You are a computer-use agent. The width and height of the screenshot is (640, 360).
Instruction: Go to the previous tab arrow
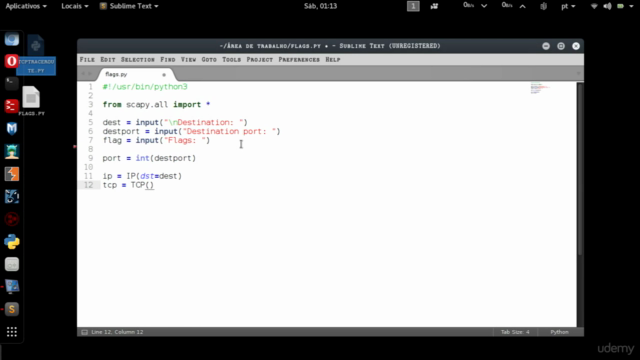[83, 74]
